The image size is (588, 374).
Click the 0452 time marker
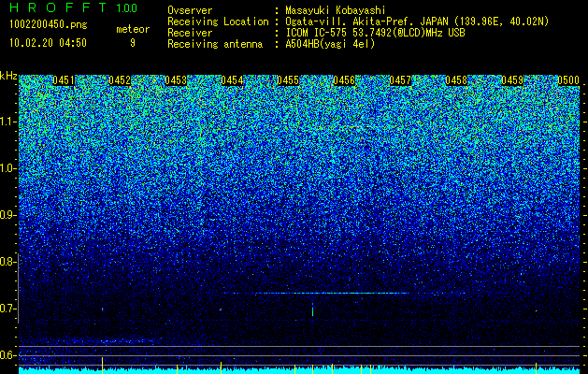[x=120, y=80]
